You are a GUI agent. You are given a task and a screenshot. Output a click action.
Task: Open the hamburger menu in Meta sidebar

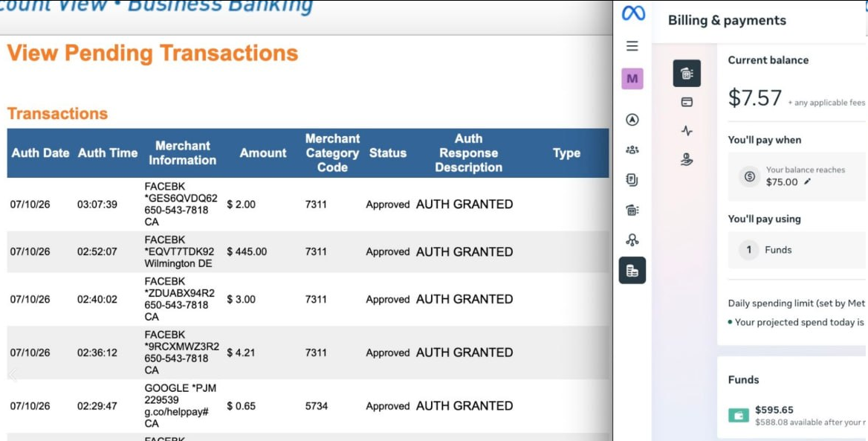(632, 46)
